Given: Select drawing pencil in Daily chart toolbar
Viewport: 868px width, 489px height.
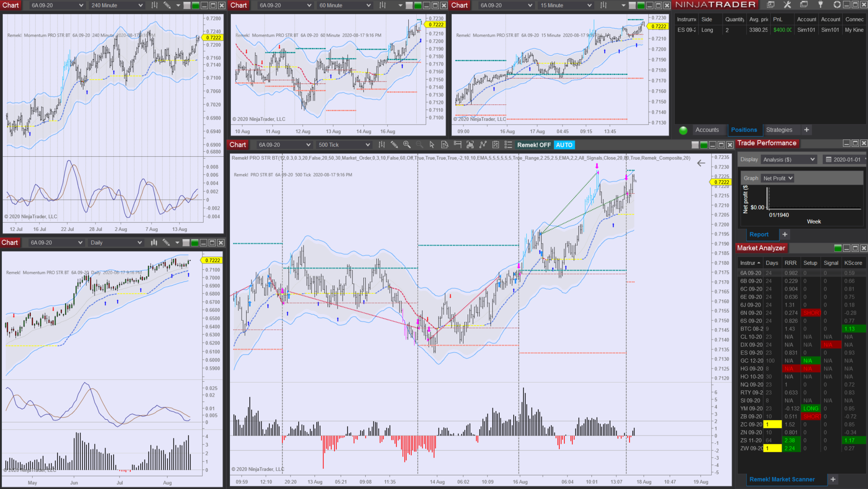Looking at the screenshot, I should point(166,243).
